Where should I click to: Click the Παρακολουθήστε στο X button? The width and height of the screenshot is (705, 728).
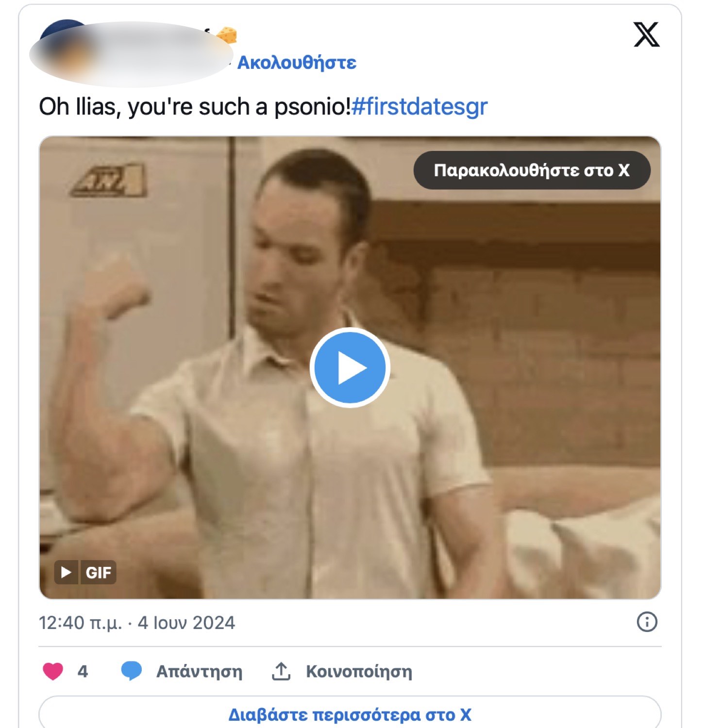tap(532, 170)
